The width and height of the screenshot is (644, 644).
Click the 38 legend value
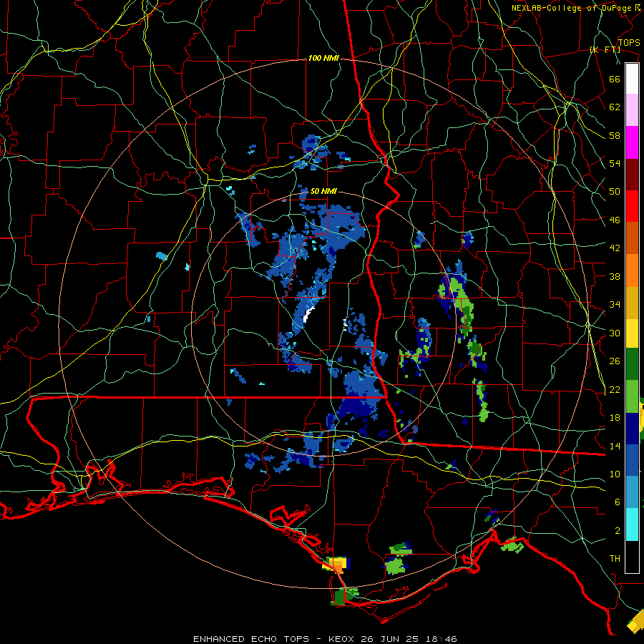click(615, 276)
